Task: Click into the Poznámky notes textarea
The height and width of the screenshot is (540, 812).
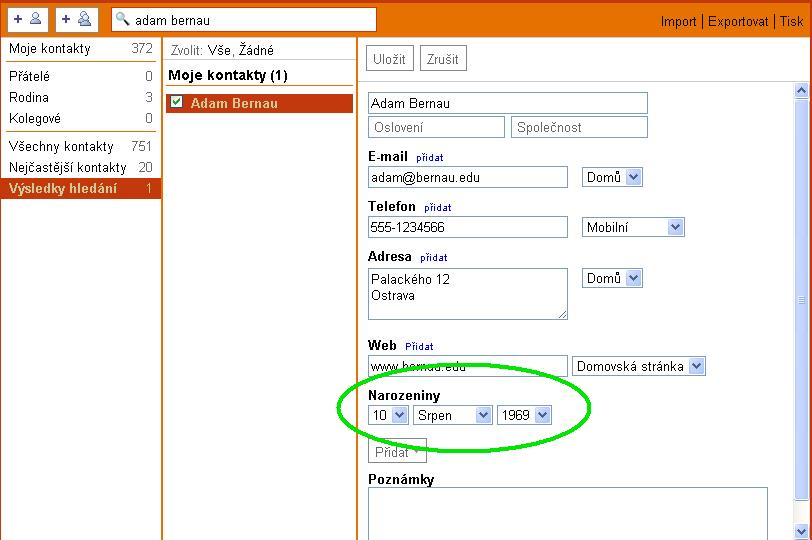Action: (568, 514)
